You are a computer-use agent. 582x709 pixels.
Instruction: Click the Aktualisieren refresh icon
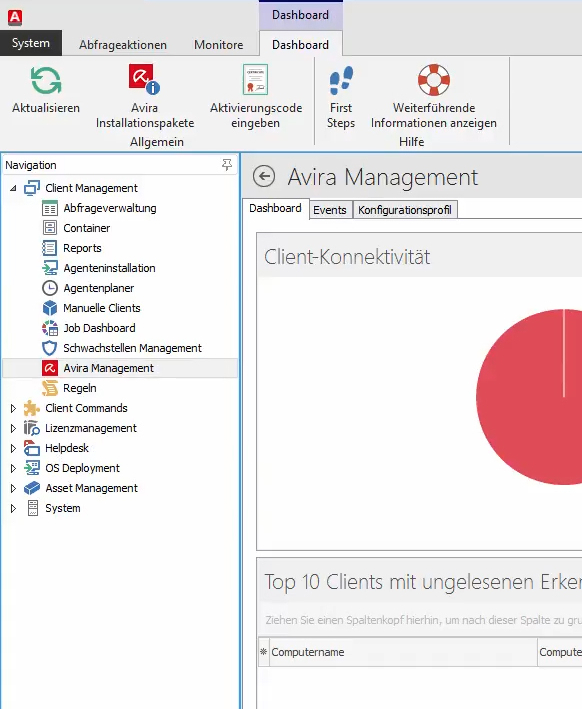pyautogui.click(x=46, y=81)
